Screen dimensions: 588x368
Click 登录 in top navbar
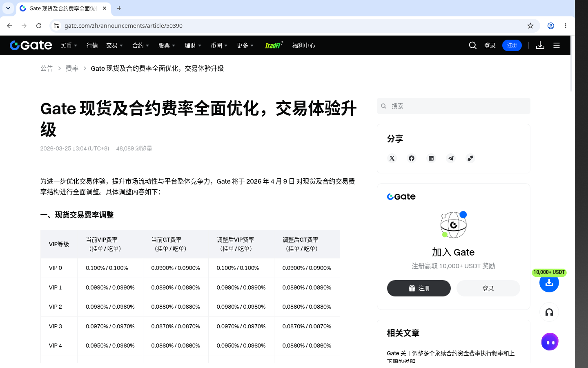(490, 45)
